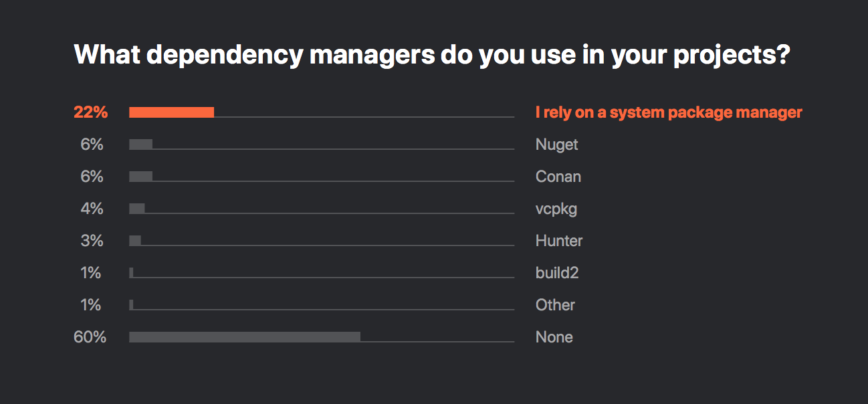Click the 4% percentage value
The width and height of the screenshot is (868, 404).
click(92, 209)
